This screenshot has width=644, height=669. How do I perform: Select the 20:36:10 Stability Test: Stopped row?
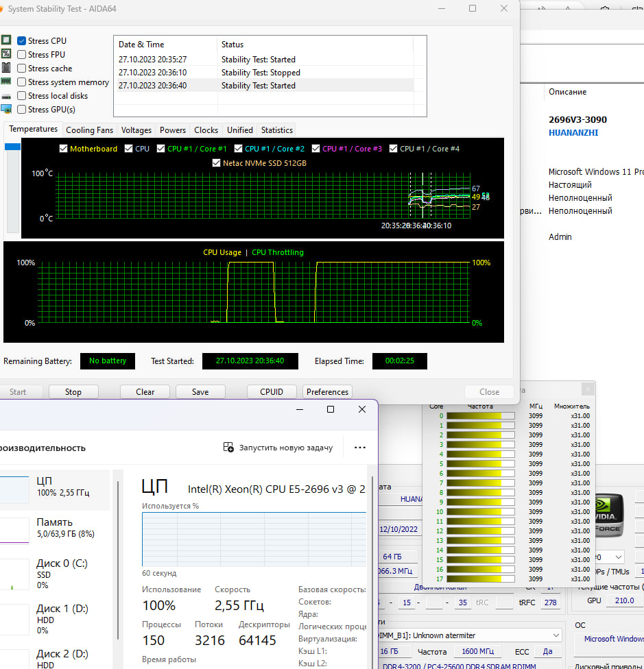point(264,73)
